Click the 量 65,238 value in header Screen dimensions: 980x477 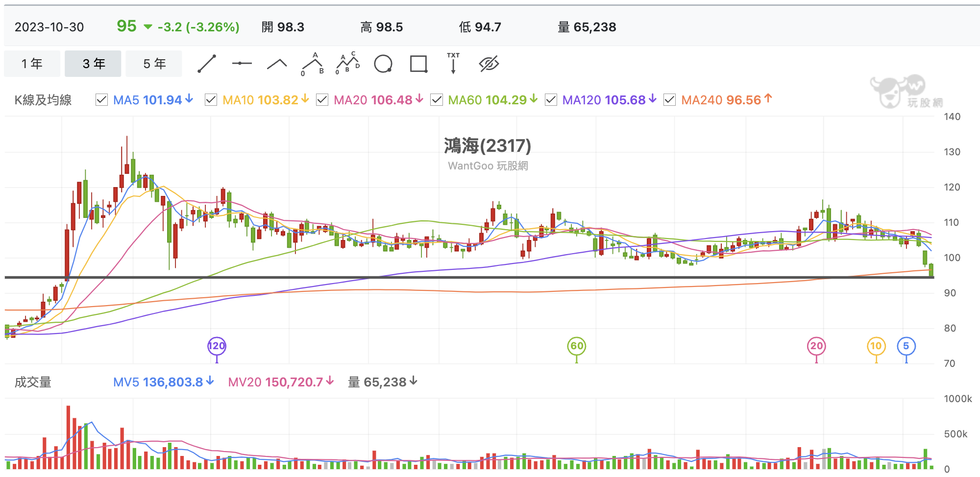(x=587, y=27)
